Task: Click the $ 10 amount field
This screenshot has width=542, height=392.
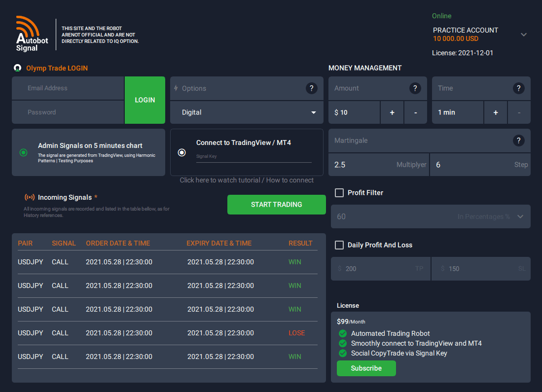Action: pos(354,112)
